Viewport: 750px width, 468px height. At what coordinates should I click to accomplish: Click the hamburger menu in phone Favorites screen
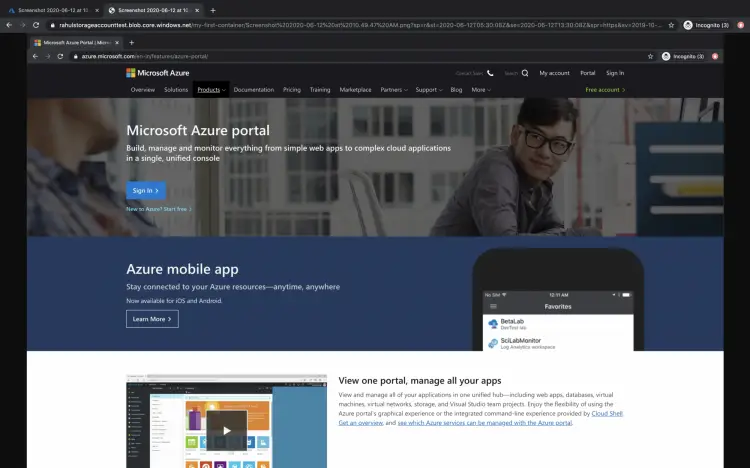pyautogui.click(x=493, y=306)
